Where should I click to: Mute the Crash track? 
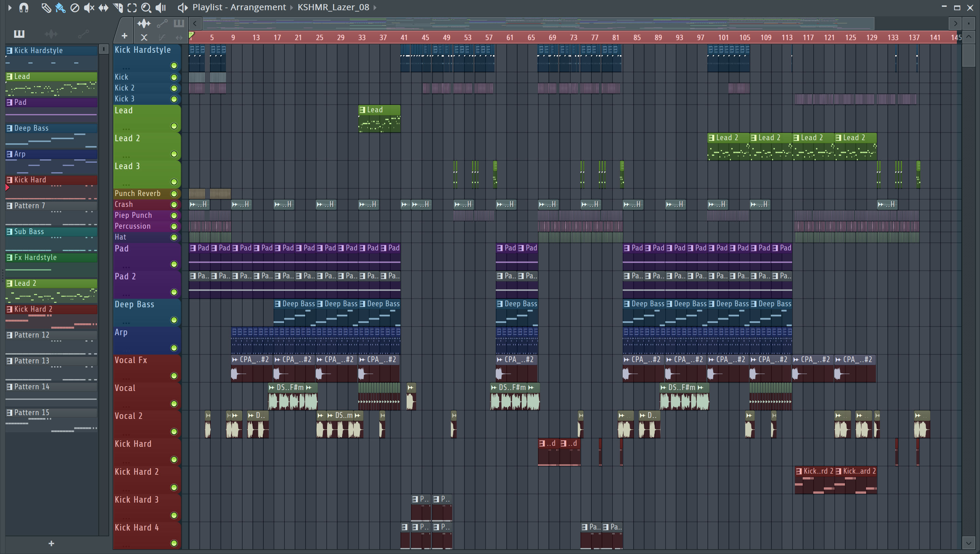pyautogui.click(x=174, y=205)
